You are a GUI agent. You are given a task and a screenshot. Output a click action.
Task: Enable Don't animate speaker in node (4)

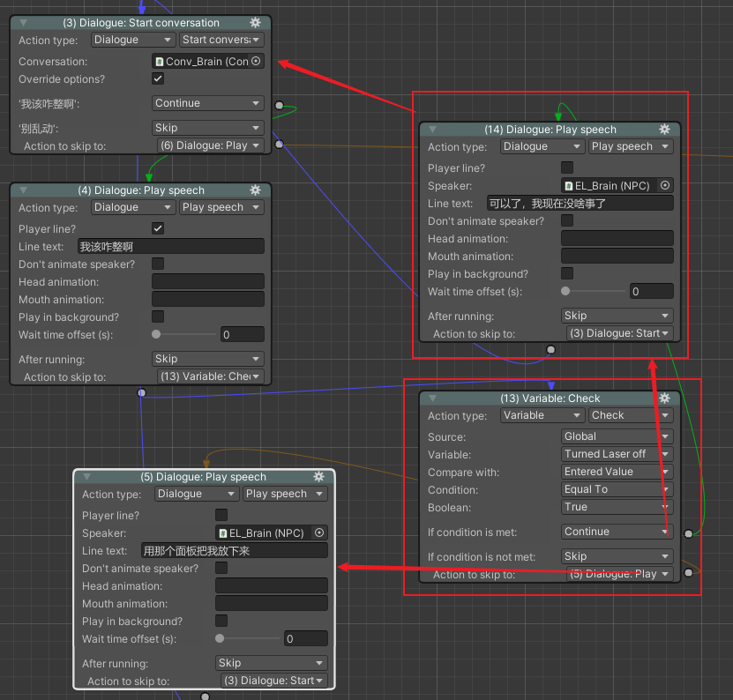[x=158, y=264]
